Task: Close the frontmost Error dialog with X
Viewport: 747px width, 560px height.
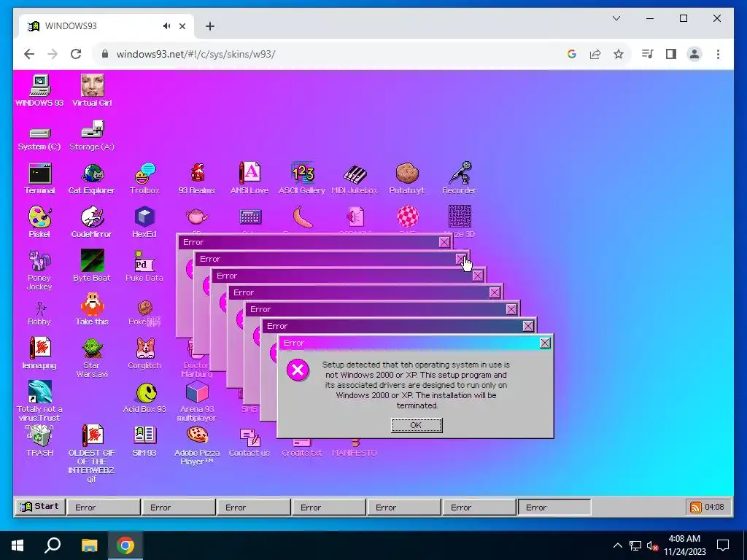Action: pyautogui.click(x=545, y=343)
